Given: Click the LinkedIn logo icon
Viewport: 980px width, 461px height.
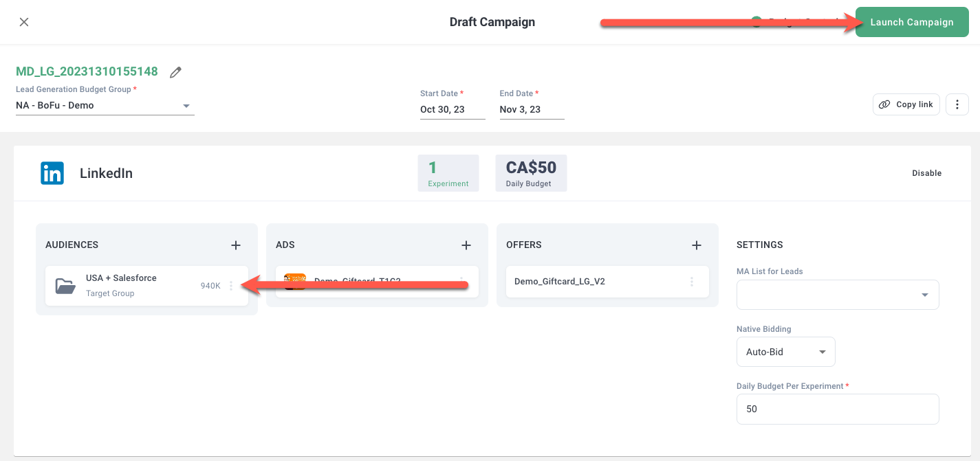Looking at the screenshot, I should (x=52, y=173).
